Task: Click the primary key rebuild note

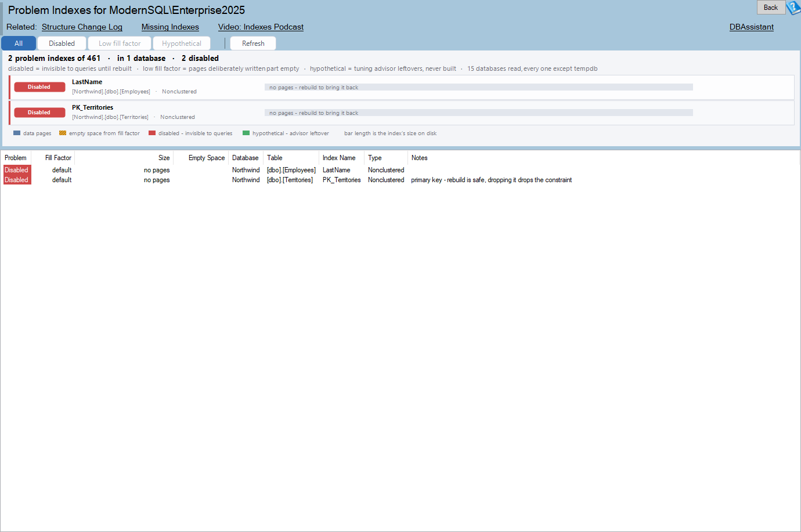Action: [x=492, y=180]
